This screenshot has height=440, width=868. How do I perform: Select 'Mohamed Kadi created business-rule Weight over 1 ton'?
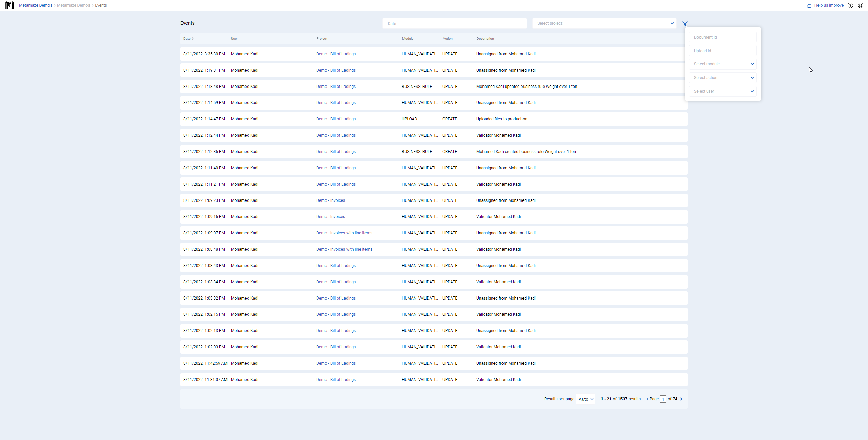click(x=526, y=152)
